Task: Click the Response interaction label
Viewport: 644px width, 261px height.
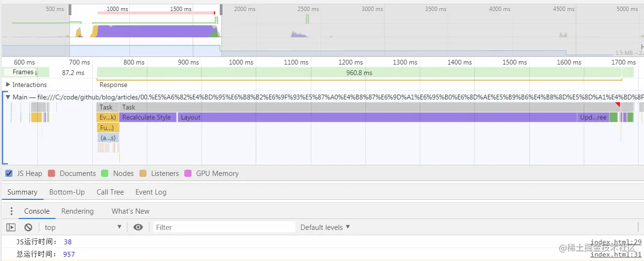Action: (x=113, y=85)
